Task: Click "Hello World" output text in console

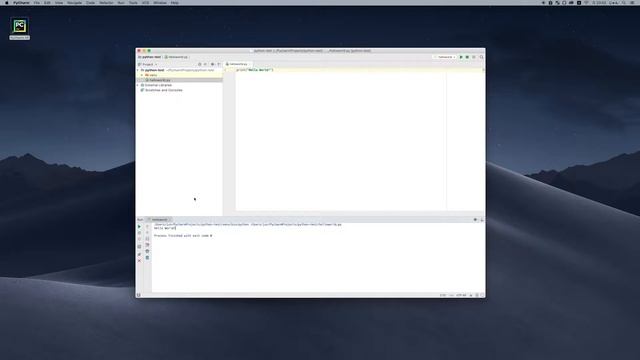Action: tap(164, 228)
